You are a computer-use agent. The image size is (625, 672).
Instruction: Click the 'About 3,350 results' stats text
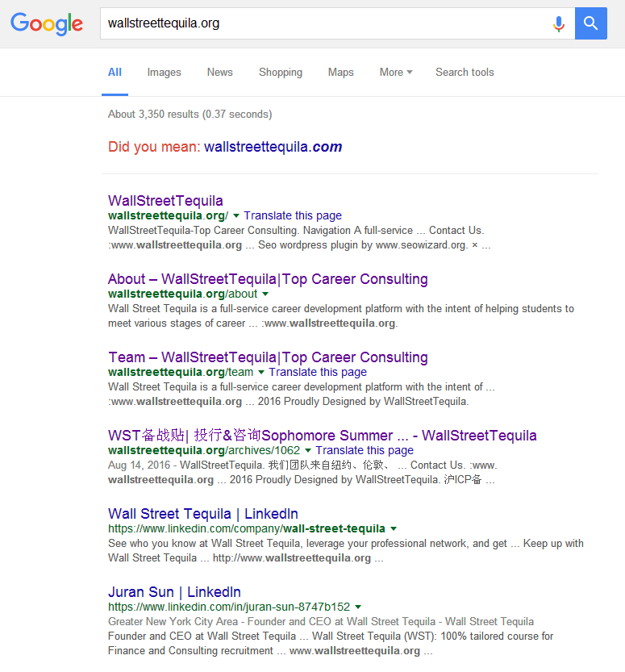(190, 115)
